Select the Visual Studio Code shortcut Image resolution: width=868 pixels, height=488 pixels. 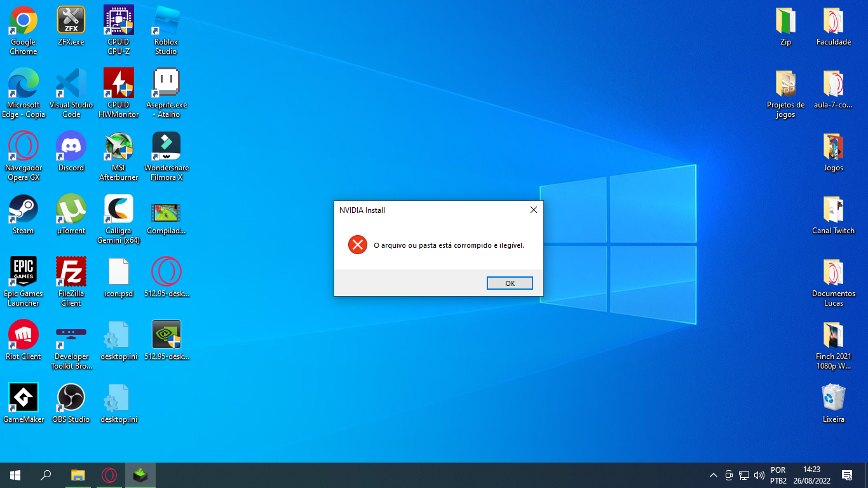[x=71, y=93]
